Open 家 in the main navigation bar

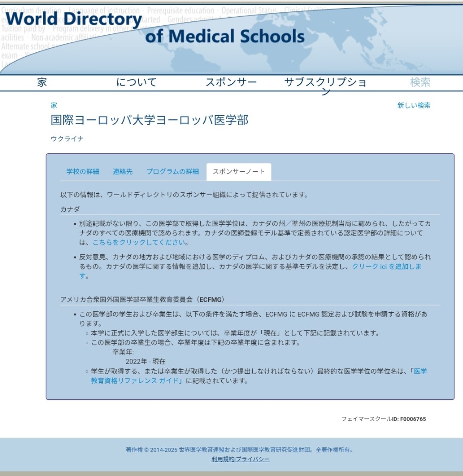coord(42,82)
